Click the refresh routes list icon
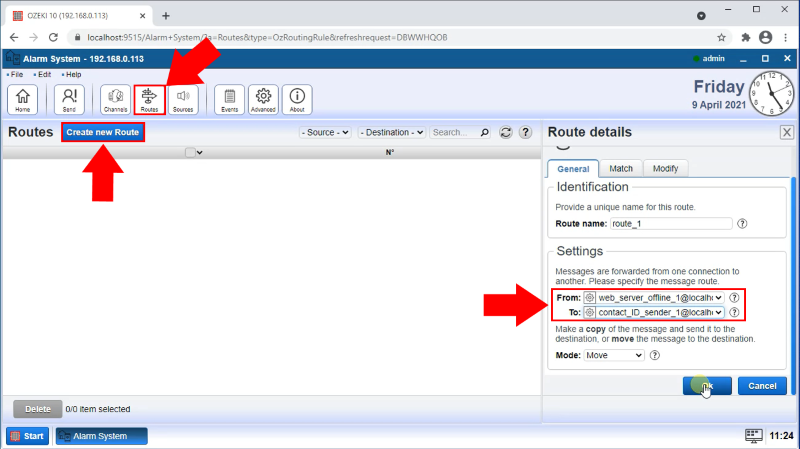Image resolution: width=800 pixels, height=449 pixels. click(x=506, y=132)
